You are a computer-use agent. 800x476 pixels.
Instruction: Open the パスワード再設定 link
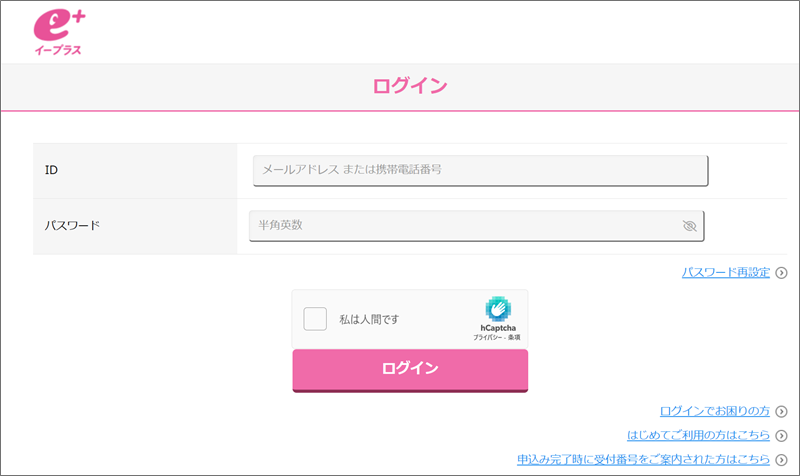pyautogui.click(x=726, y=272)
